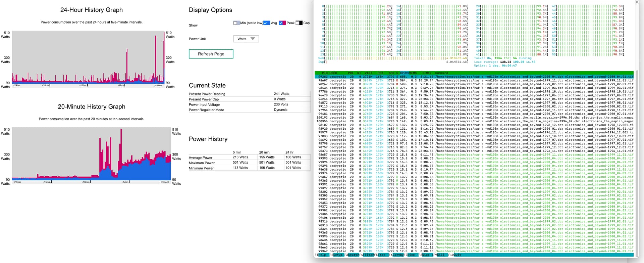Click the 20 min Average Power 155 Watts
Viewport: 644px width, 263px height.
267,157
